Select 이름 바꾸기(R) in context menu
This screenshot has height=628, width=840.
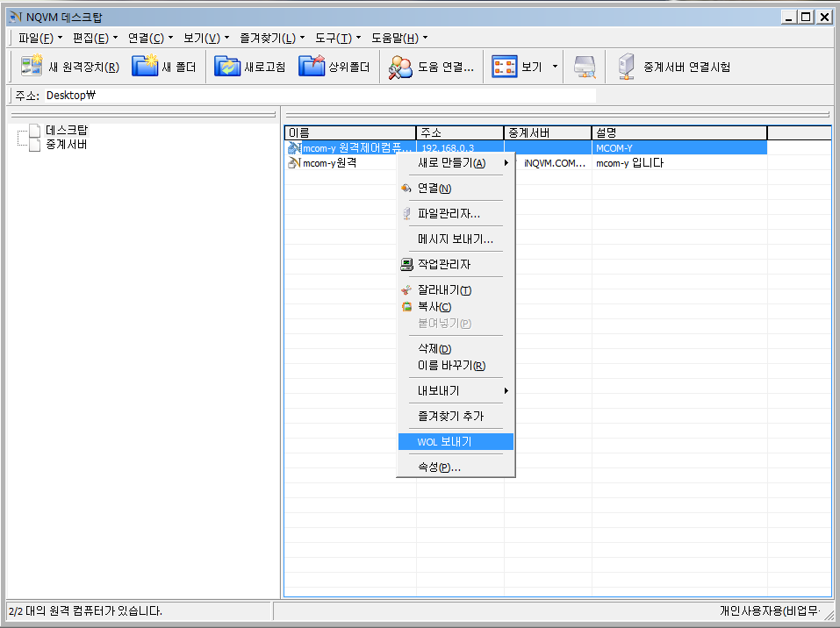click(456, 366)
